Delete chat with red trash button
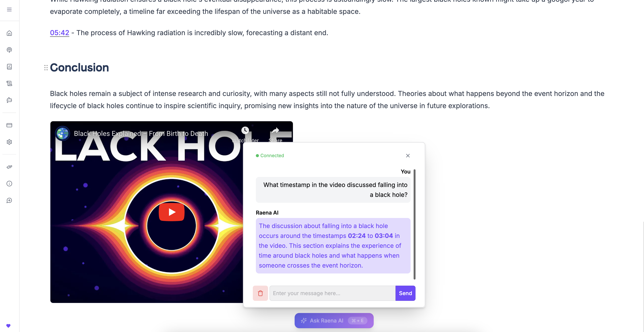 pos(260,293)
